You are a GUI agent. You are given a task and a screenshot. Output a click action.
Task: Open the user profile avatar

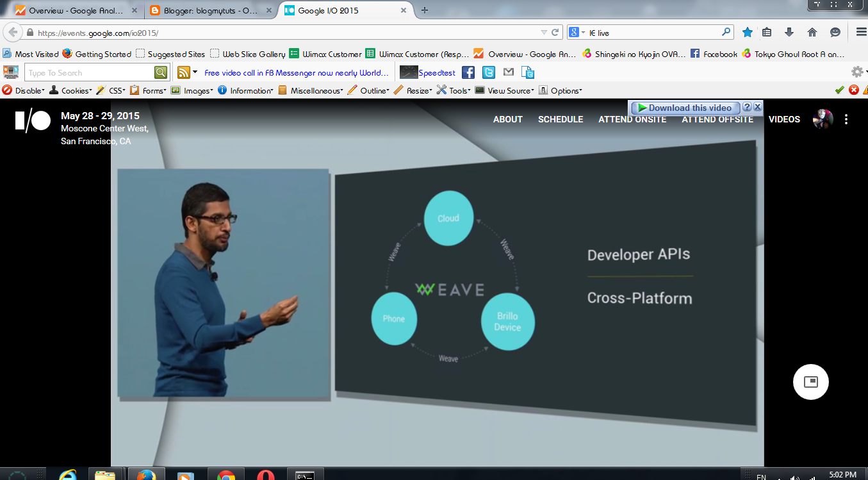pyautogui.click(x=823, y=119)
